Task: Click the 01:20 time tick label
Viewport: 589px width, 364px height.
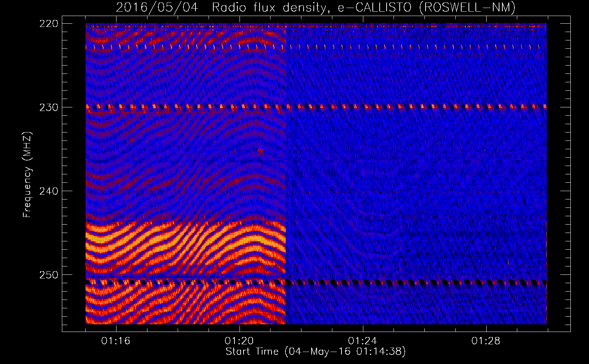Action: (239, 341)
